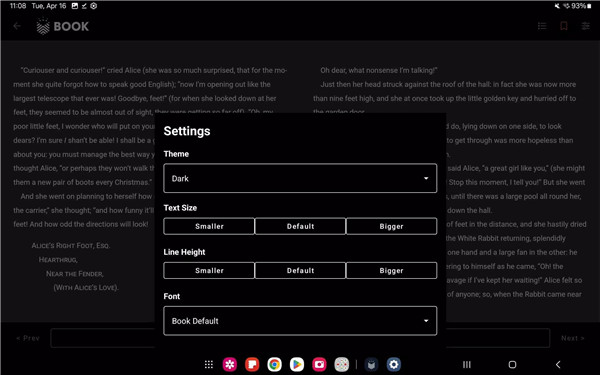Expand the Font dropdown showing Book Default
Screen dimensions: 600x375
[300, 321]
